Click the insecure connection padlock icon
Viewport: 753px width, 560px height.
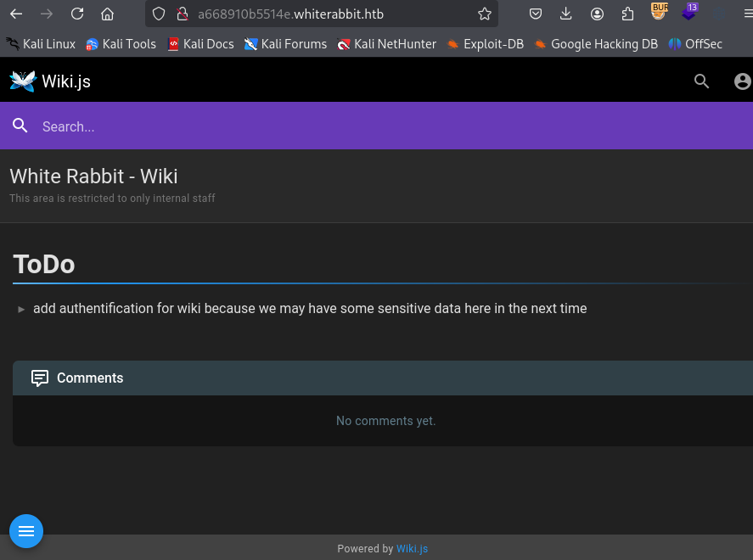tap(181, 14)
